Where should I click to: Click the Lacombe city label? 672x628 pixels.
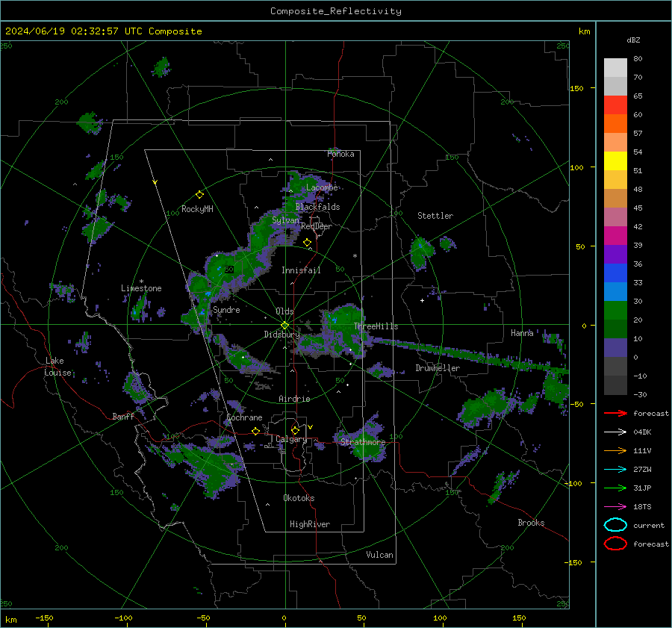pos(322,187)
